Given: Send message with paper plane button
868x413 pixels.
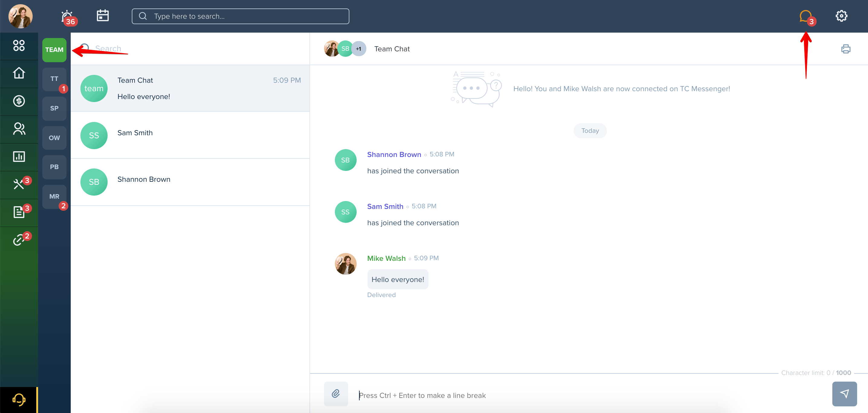Looking at the screenshot, I should pyautogui.click(x=844, y=394).
